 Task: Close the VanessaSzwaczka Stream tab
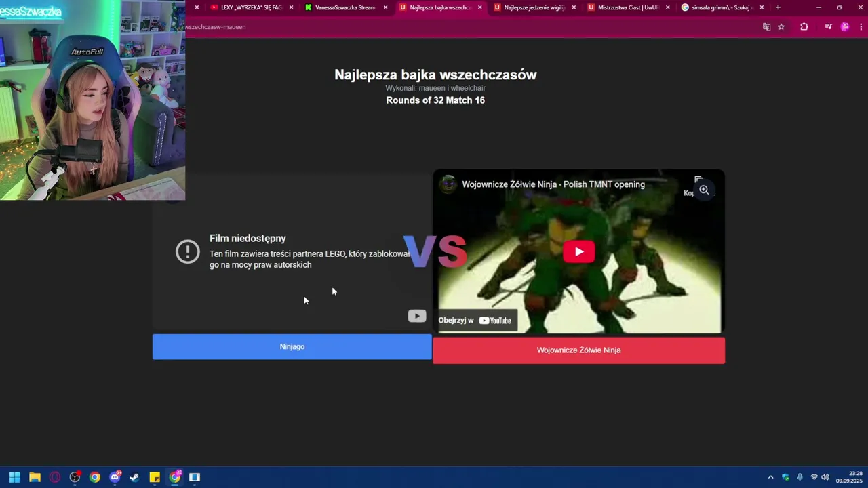click(386, 7)
